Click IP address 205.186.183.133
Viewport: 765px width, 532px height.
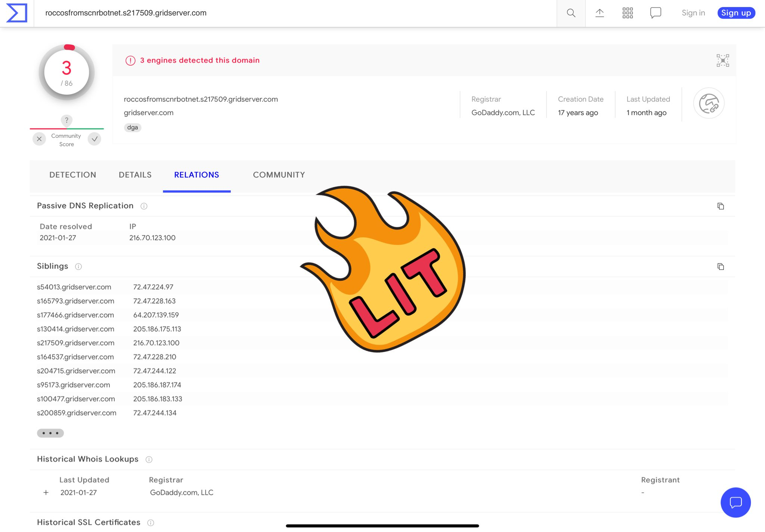[x=158, y=399]
